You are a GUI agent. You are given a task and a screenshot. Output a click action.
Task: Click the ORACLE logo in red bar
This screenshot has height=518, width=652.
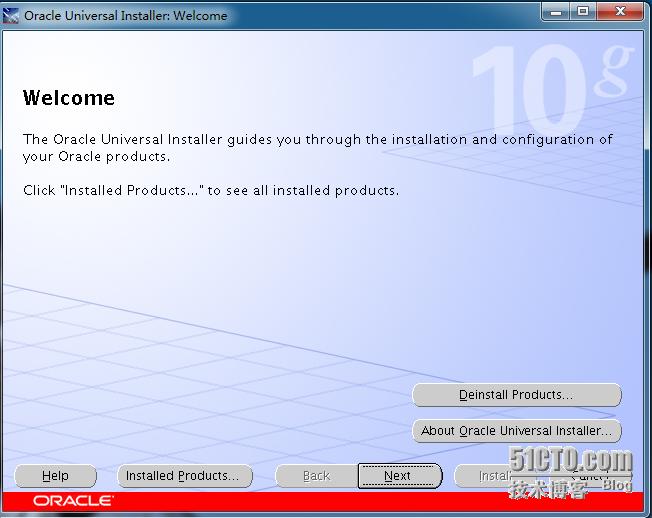73,501
